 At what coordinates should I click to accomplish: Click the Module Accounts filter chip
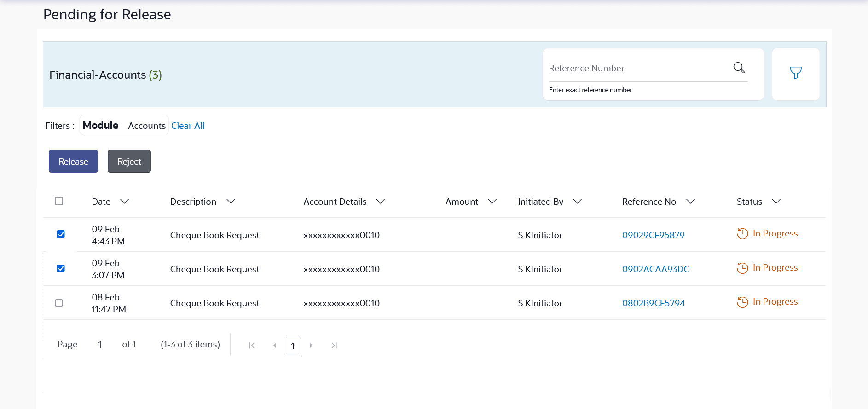(124, 125)
